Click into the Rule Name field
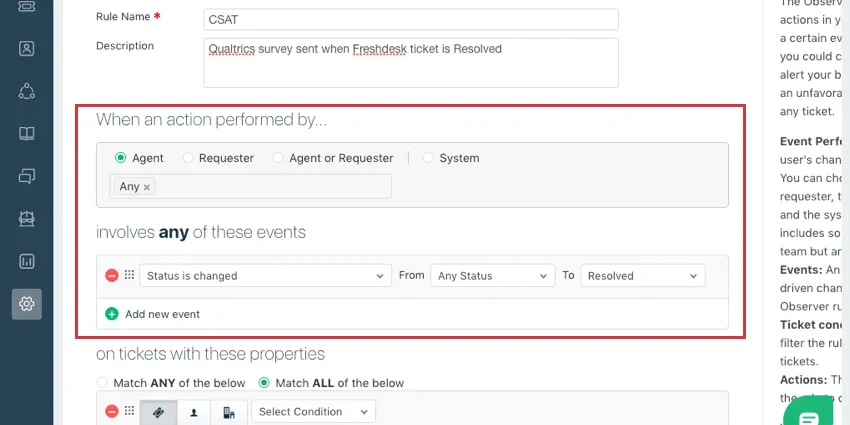Screen dimensions: 850x425 (410, 19)
